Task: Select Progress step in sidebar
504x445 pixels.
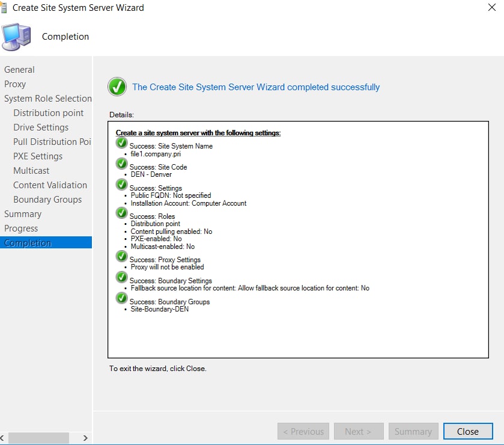Action: tap(21, 229)
